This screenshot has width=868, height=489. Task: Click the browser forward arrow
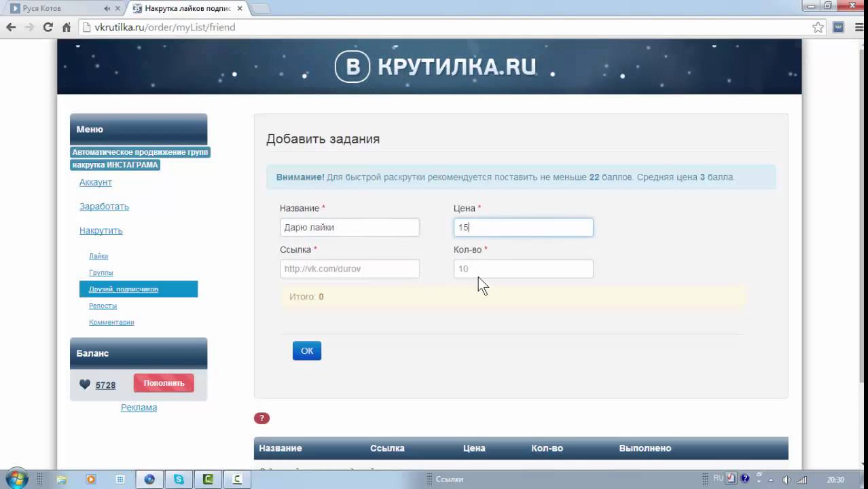(29, 27)
